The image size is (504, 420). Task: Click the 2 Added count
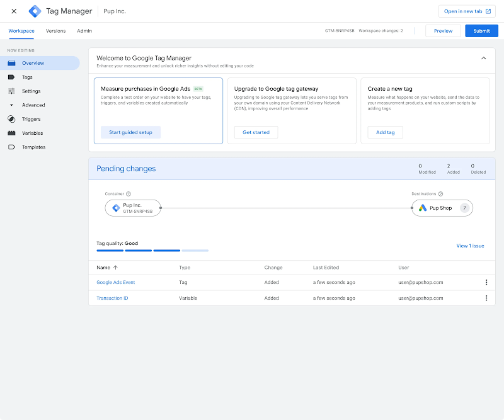[453, 169]
